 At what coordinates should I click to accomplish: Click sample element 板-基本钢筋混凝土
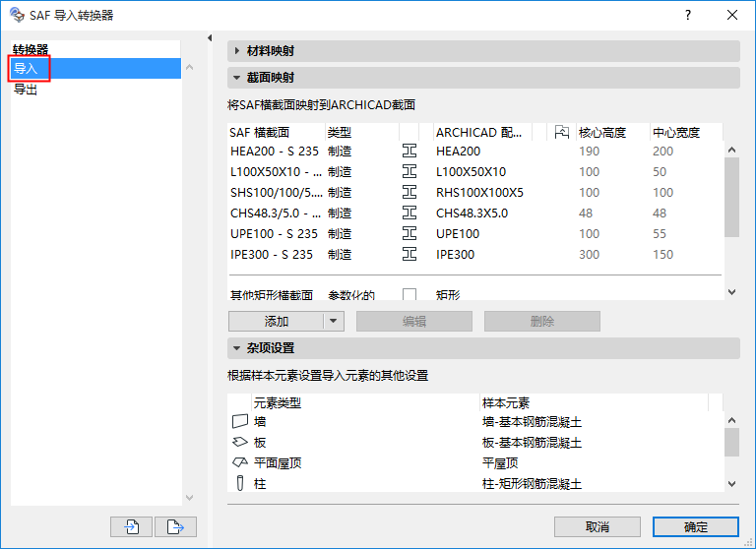pos(532,442)
